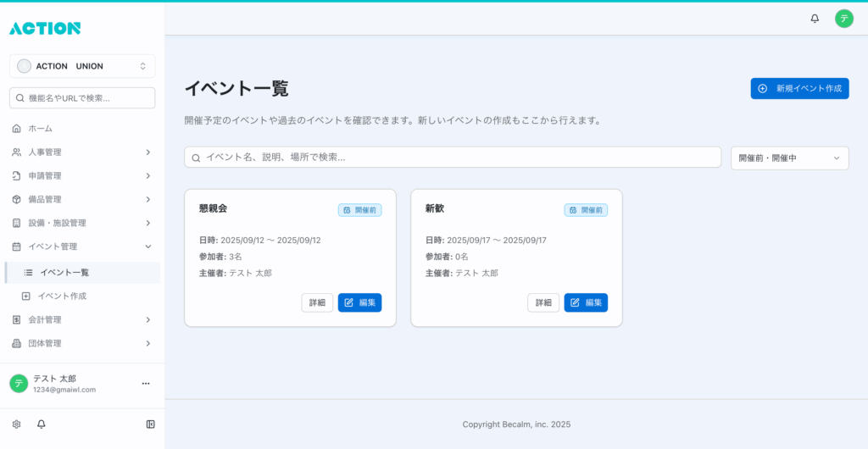
Task: Open the ACTION UNION organization switcher
Action: tap(82, 66)
